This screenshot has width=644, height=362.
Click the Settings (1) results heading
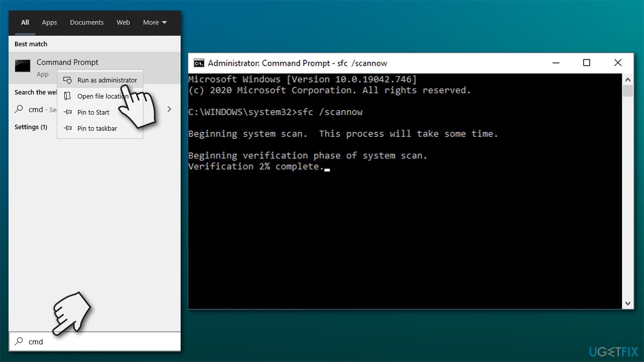(31, 127)
